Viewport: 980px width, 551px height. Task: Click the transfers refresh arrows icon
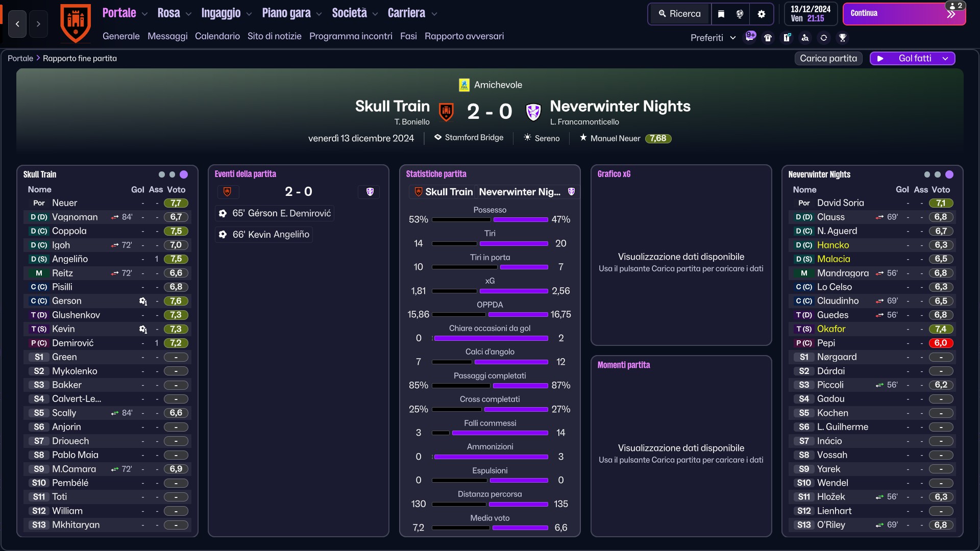[824, 38]
